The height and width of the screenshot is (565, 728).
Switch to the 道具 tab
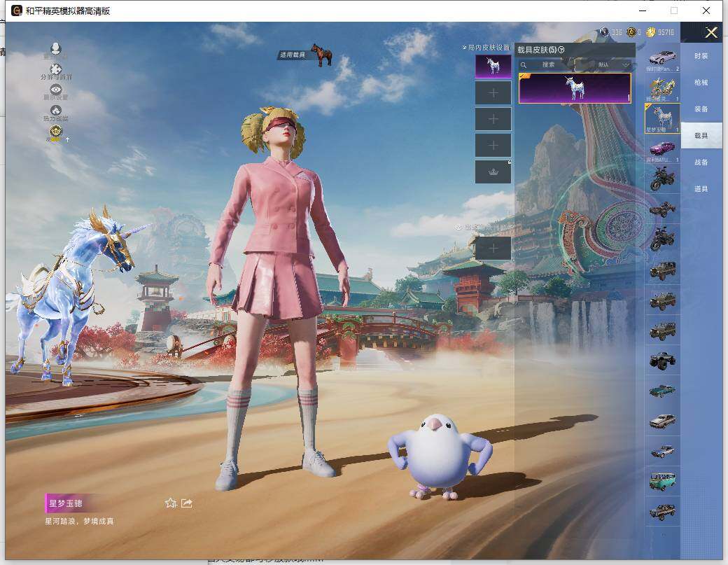coord(701,188)
